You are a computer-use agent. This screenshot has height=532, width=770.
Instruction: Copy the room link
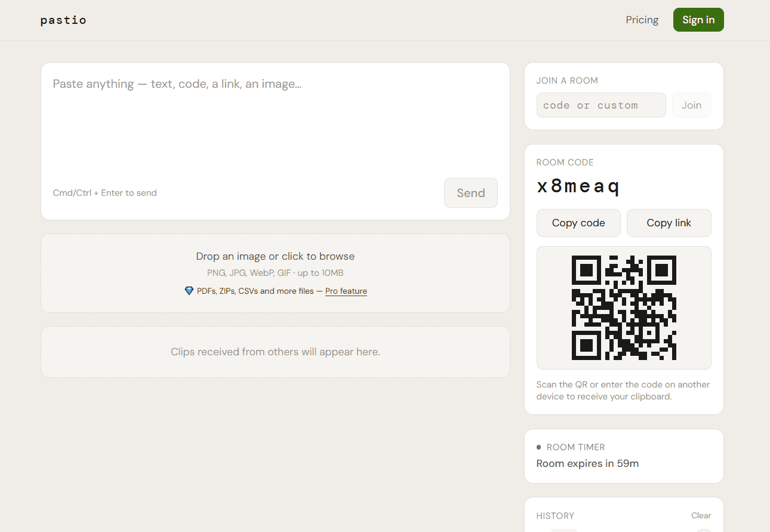pos(669,223)
